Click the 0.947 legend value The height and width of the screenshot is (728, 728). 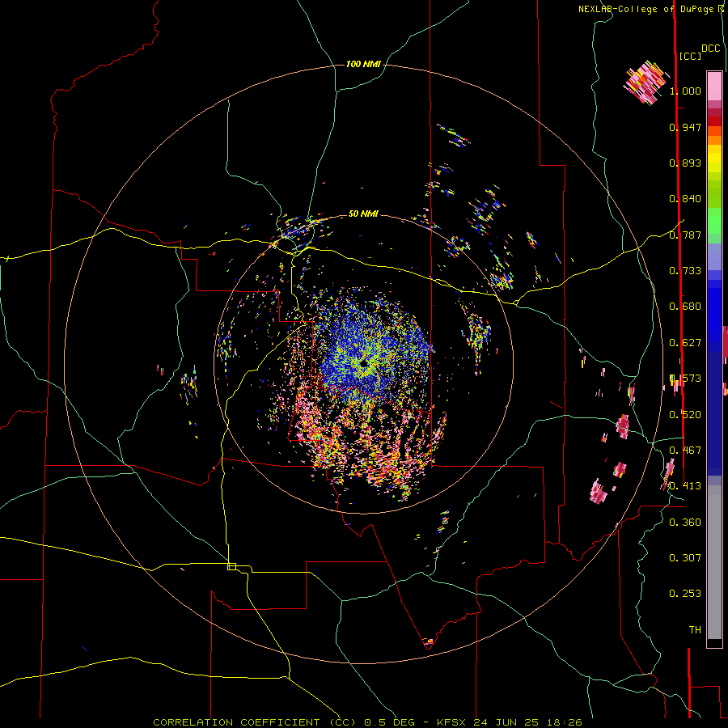point(685,127)
